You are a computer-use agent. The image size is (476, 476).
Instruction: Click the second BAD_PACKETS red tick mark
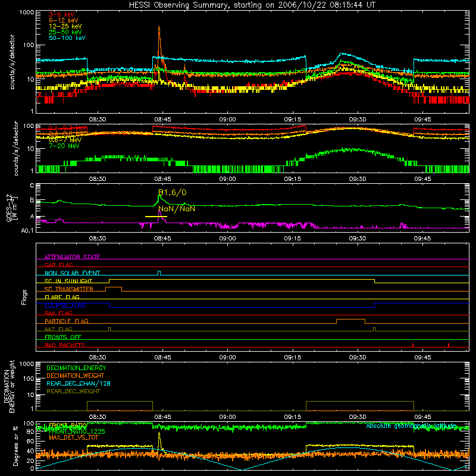[x=449, y=345]
